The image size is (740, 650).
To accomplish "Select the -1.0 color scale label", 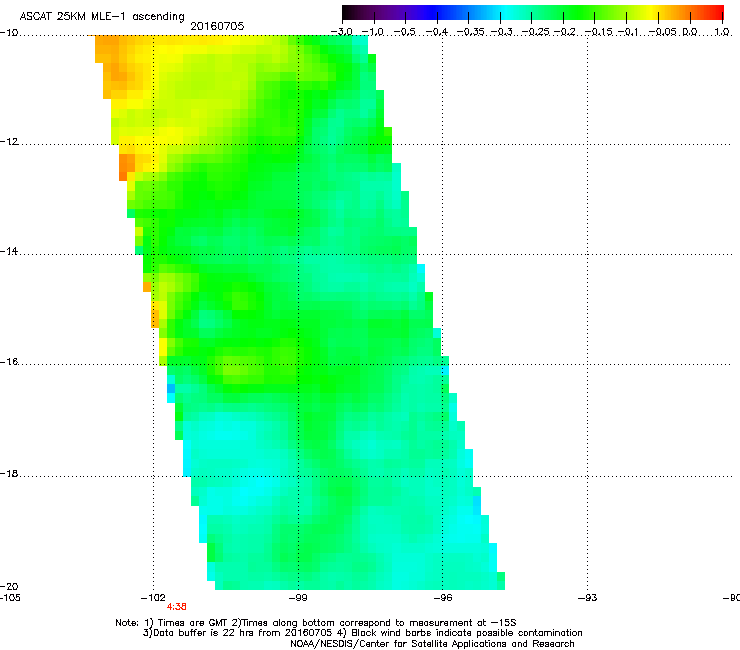I will tap(372, 32).
